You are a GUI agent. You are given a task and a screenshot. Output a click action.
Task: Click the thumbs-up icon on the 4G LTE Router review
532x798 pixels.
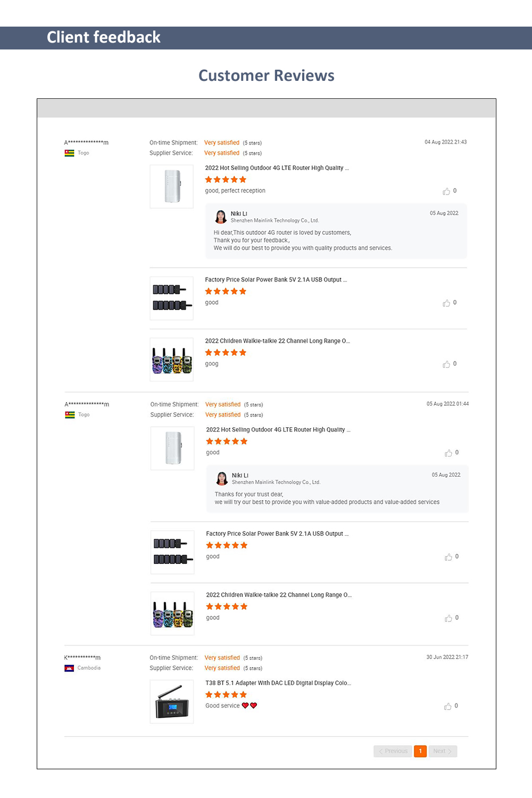click(447, 190)
